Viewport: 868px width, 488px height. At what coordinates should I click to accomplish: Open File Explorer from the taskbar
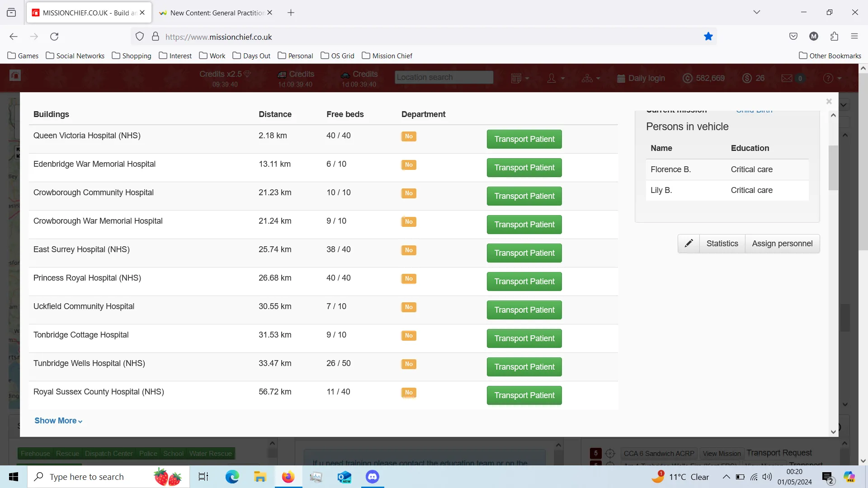(x=260, y=477)
